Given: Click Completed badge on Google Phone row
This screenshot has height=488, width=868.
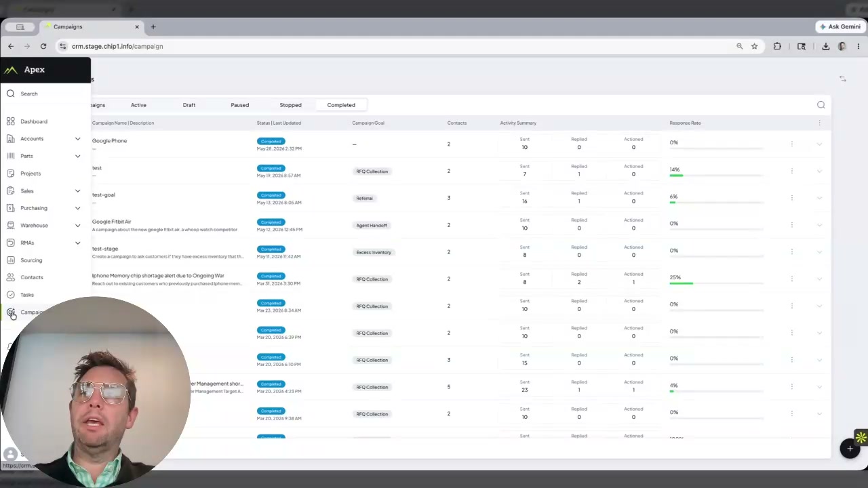Looking at the screenshot, I should pyautogui.click(x=271, y=141).
